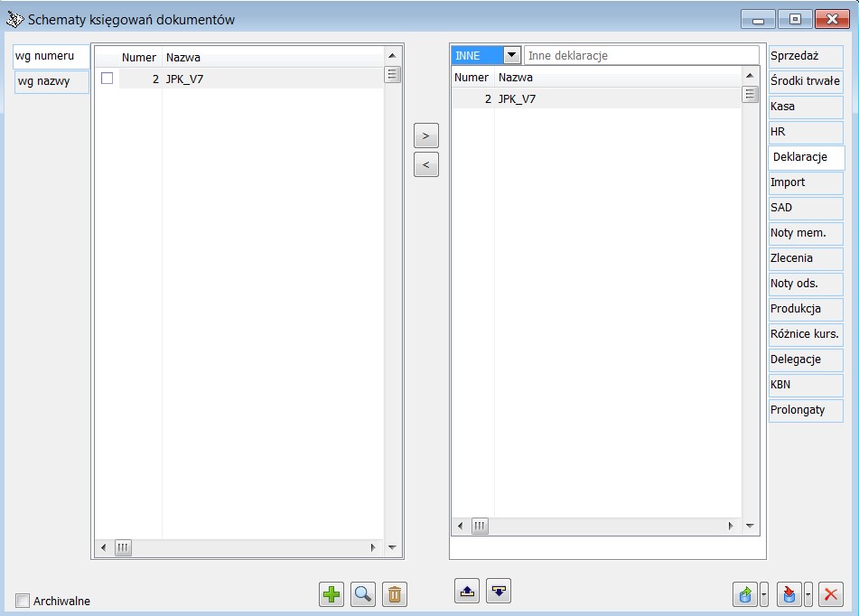Open schema details with magnifier icon
Screen dimensions: 859x616
pos(363,594)
